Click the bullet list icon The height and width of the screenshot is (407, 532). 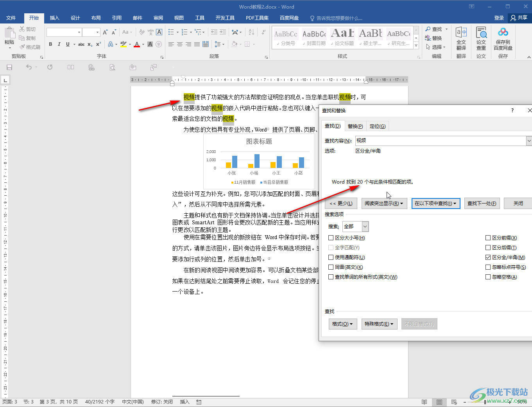point(171,32)
